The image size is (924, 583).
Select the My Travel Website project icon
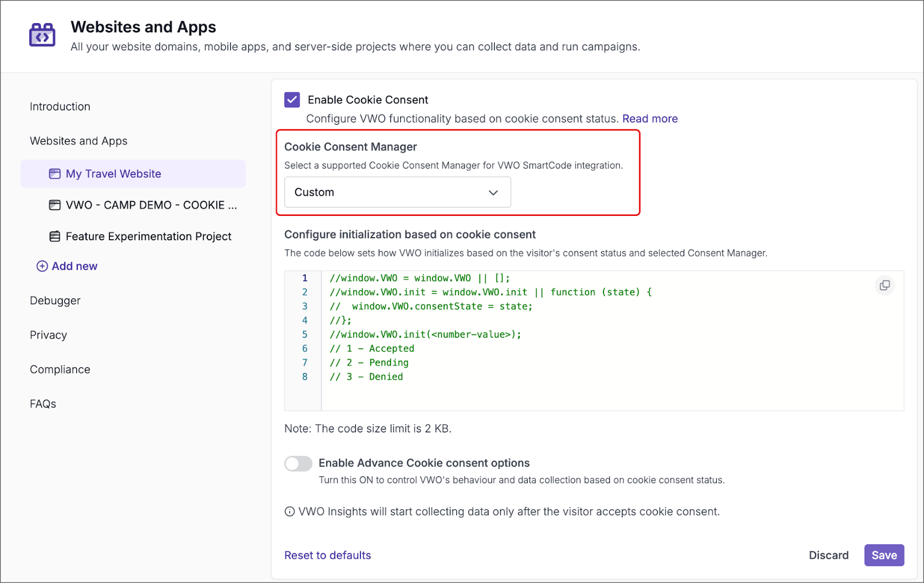click(x=54, y=173)
